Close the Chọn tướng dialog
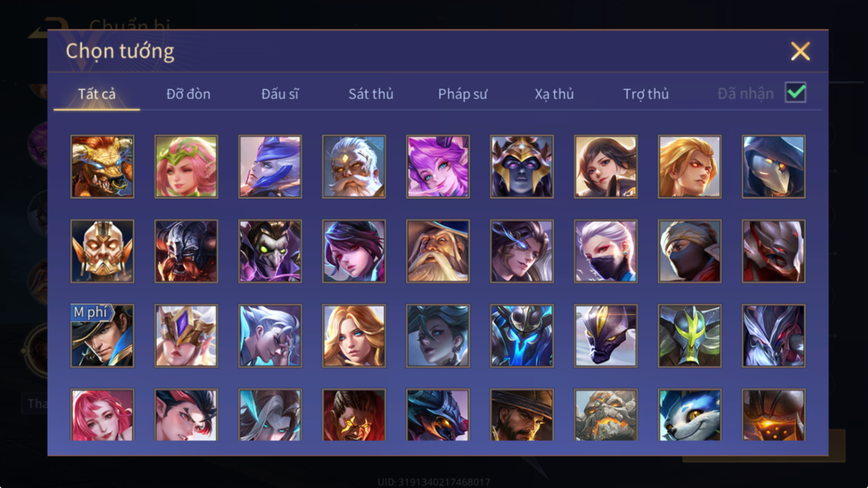This screenshot has height=488, width=868. pyautogui.click(x=800, y=51)
